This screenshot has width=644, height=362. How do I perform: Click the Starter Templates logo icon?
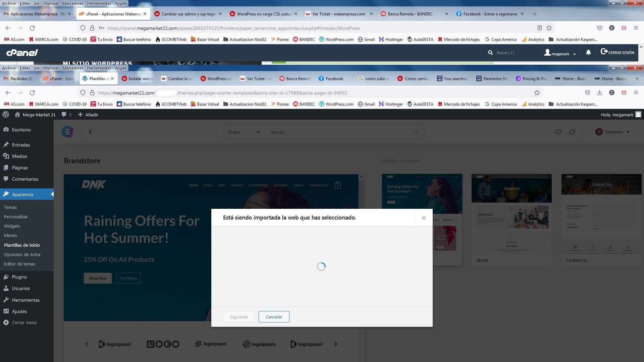pos(67,132)
